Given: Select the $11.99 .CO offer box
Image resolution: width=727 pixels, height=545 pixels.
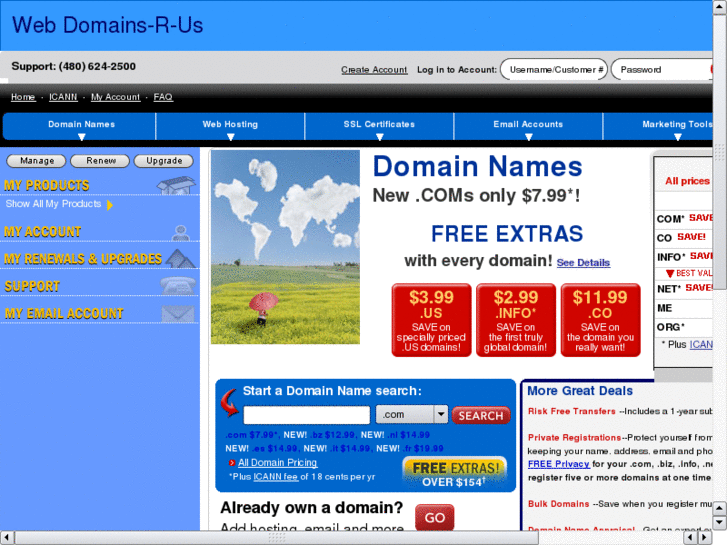Looking at the screenshot, I should 600,321.
